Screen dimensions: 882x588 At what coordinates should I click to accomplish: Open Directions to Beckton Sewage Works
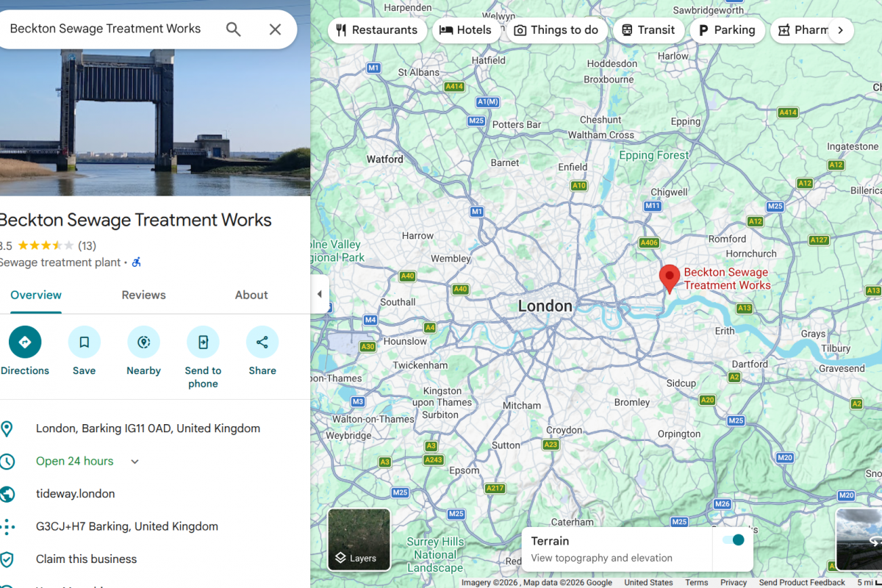[25, 343]
